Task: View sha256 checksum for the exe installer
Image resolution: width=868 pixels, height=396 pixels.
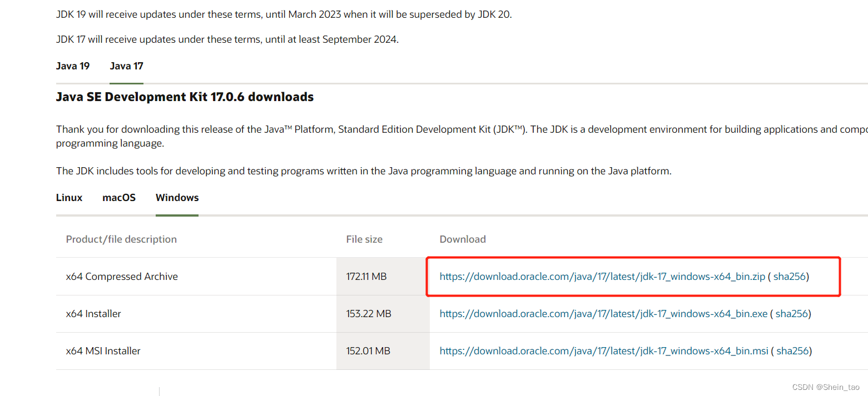Action: [792, 313]
